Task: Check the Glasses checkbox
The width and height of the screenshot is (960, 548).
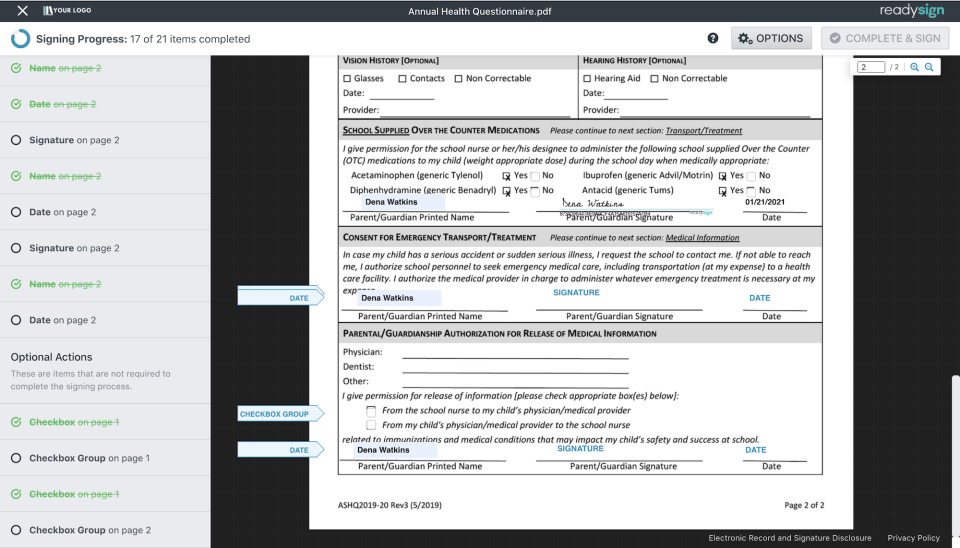Action: pos(347,78)
